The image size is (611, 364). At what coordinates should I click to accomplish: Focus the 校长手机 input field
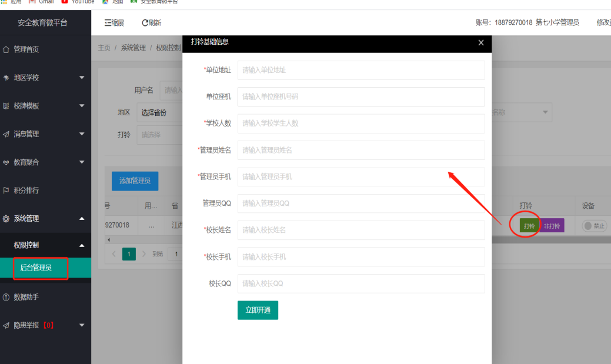(361, 257)
